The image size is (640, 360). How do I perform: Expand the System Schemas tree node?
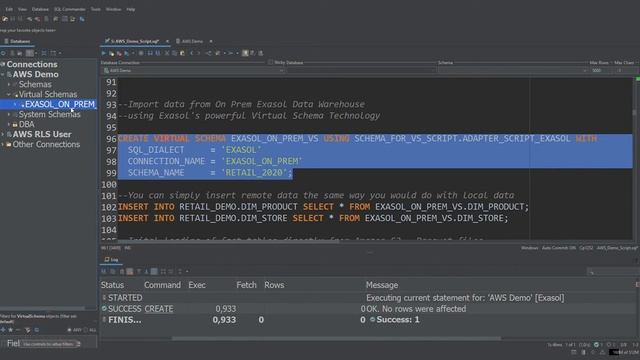coord(9,115)
